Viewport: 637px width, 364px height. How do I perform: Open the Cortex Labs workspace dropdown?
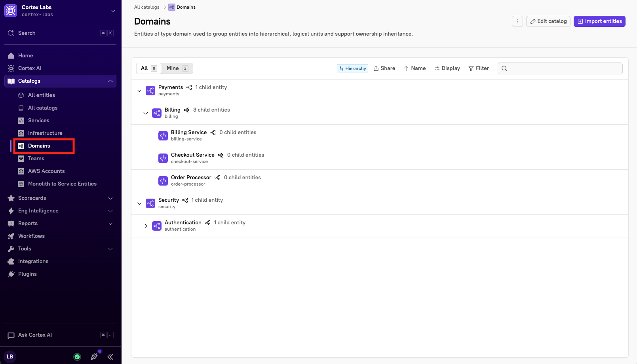(x=113, y=11)
